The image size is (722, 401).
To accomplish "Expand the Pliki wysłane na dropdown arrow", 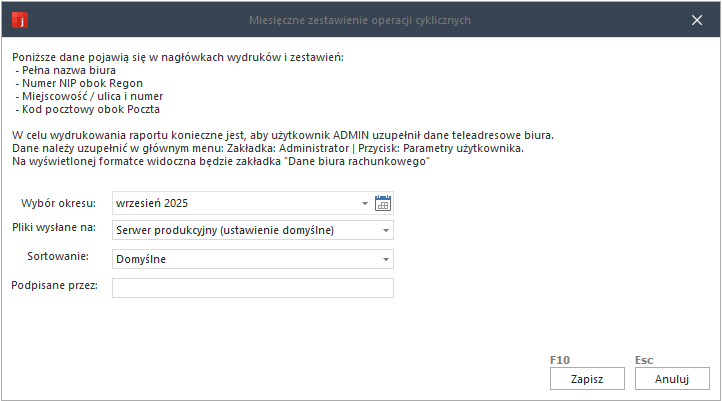I will (385, 231).
